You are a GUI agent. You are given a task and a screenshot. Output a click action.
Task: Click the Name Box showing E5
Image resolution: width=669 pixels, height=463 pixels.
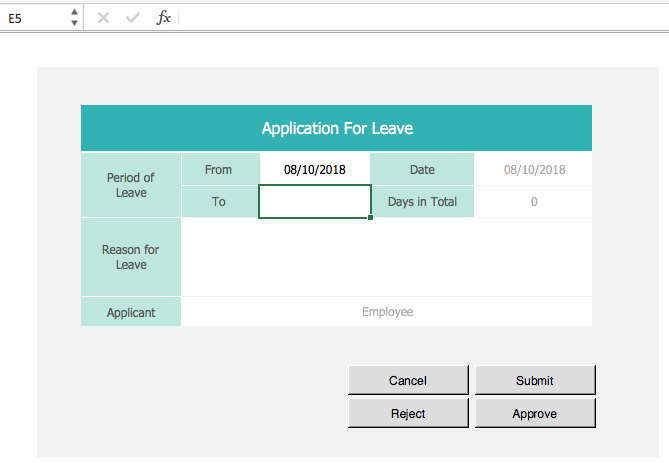[34, 18]
